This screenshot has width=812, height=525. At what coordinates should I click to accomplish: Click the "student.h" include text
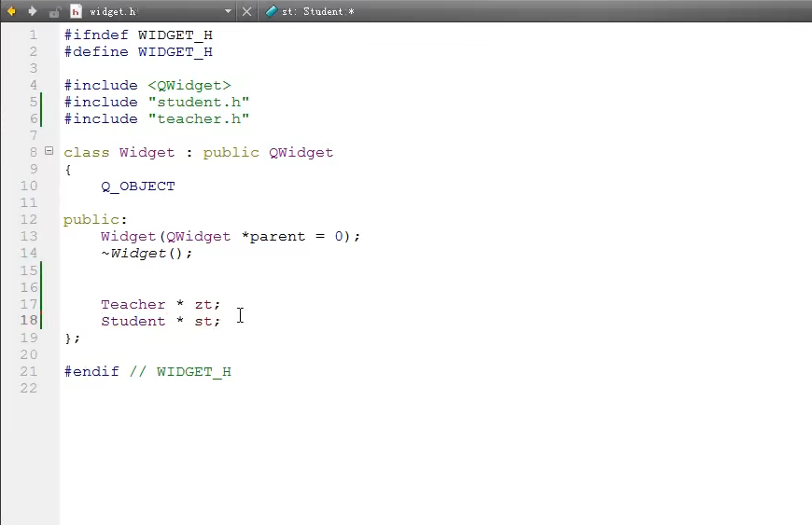point(199,102)
